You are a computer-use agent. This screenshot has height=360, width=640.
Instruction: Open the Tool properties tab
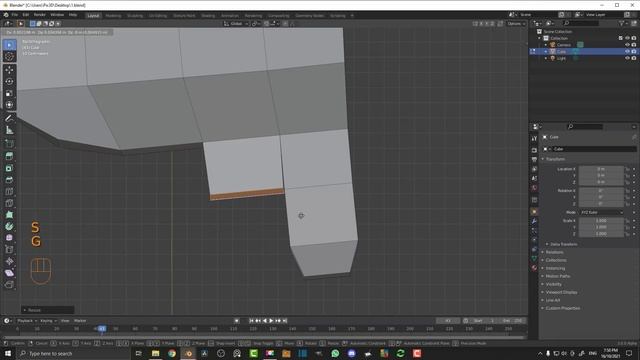coord(534,139)
